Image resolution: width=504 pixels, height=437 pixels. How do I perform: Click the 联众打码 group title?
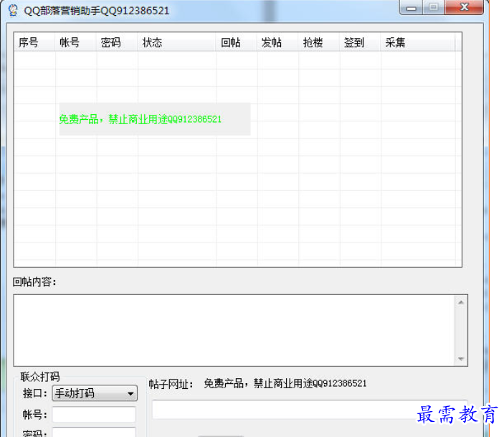tap(40, 377)
